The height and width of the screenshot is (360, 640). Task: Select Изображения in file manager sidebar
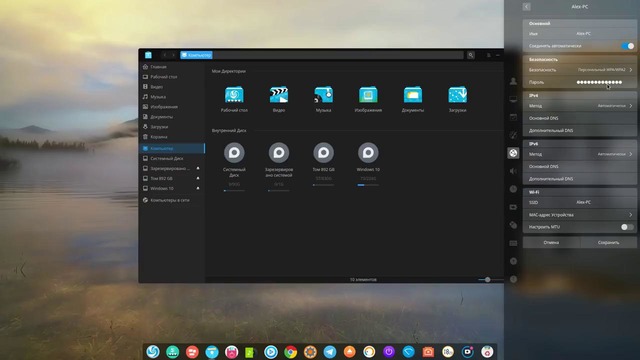point(172,107)
